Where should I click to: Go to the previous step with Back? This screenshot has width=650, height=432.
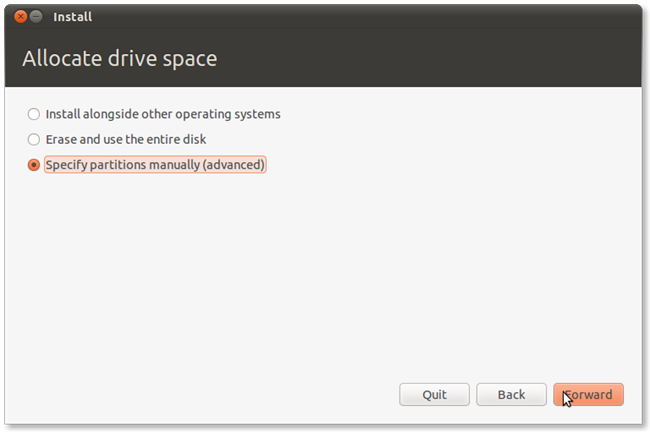coord(511,394)
